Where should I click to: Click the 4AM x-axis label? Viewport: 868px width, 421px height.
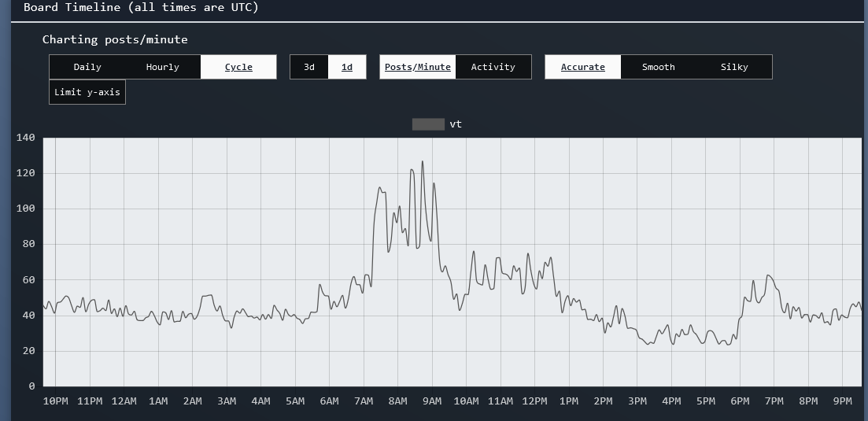pos(260,401)
